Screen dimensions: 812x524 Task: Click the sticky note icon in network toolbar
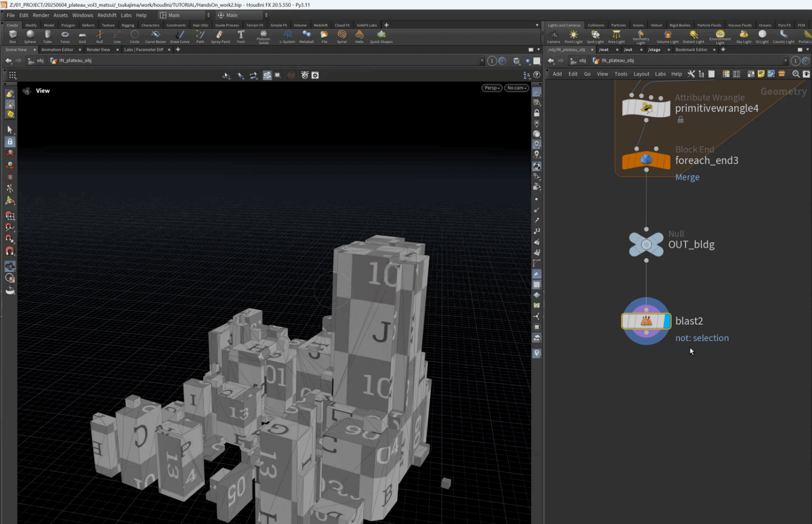761,74
